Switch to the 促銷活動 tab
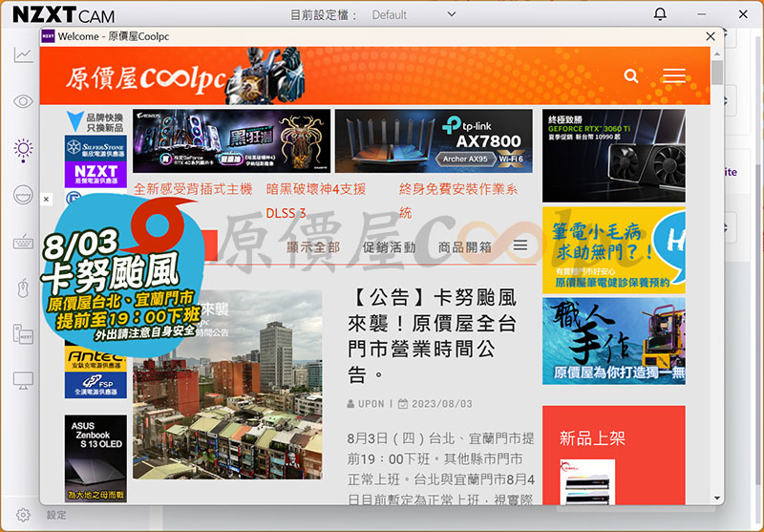The image size is (764, 532). (x=390, y=246)
